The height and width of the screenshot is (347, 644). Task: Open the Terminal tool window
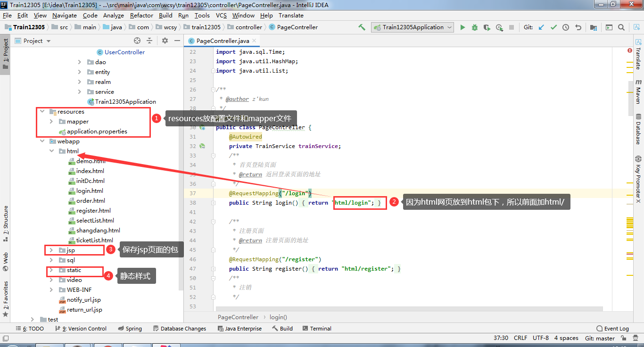coord(317,328)
